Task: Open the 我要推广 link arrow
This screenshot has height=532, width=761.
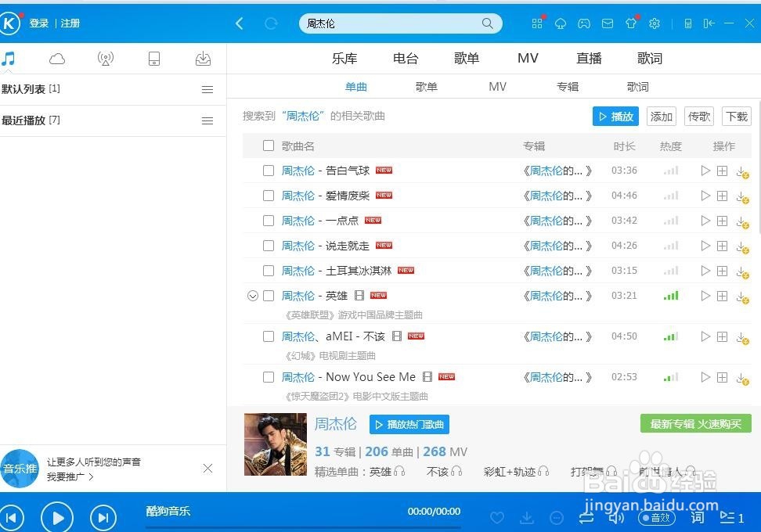Action: [x=90, y=477]
